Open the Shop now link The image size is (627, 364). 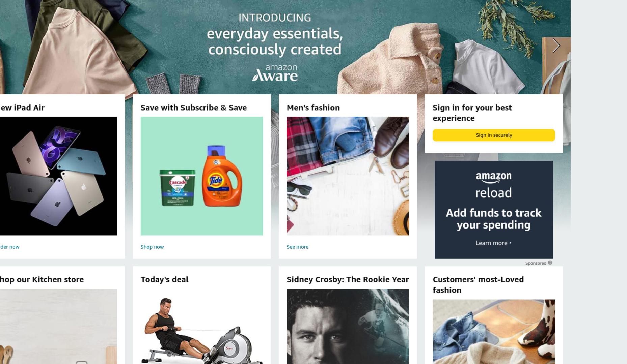tap(152, 247)
